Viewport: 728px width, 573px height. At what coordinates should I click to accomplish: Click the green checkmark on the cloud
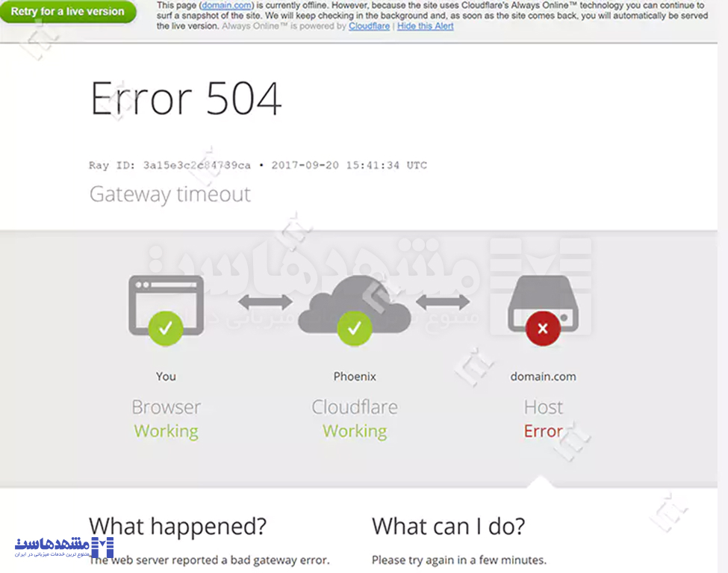click(355, 329)
